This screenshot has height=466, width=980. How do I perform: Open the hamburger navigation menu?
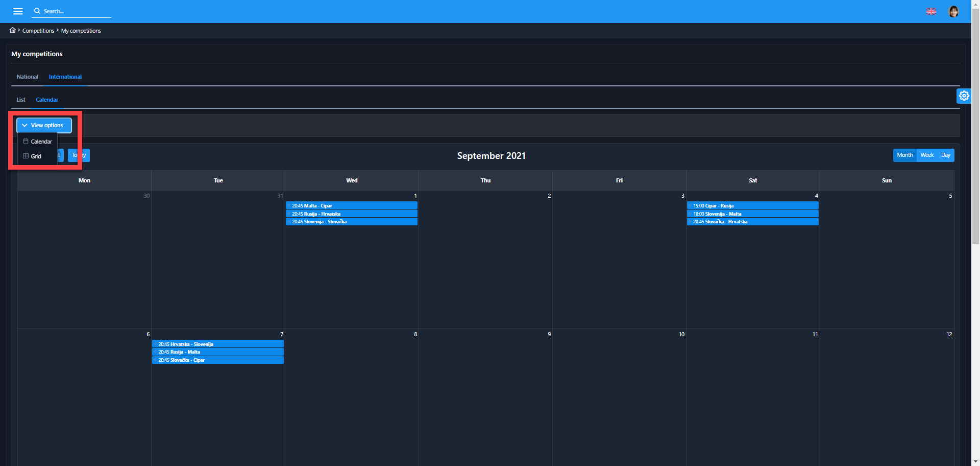[x=18, y=11]
